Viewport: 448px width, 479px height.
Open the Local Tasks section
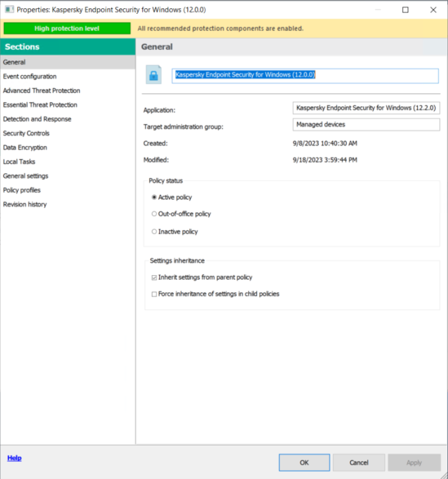68,161
